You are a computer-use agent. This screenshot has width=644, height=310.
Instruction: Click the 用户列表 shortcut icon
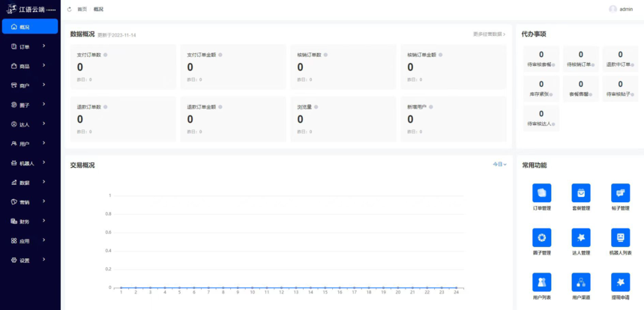point(541,282)
